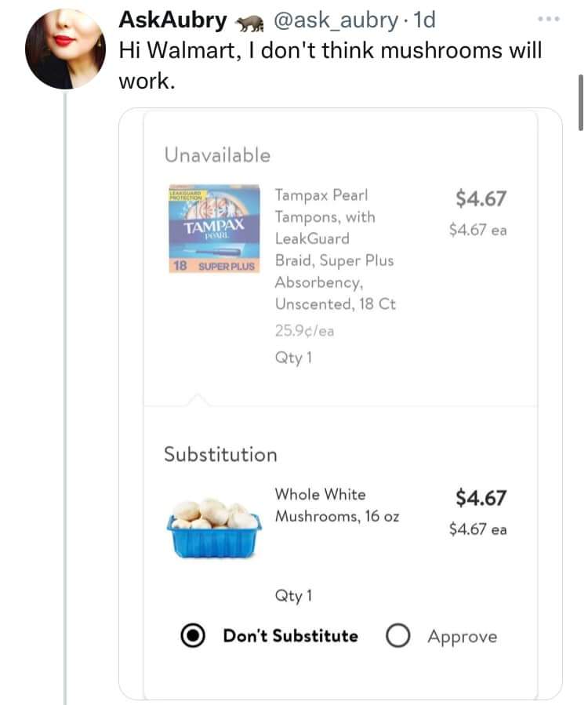This screenshot has height=705, width=588.
Task: Open AskAubry's profile avatar
Action: (65, 49)
